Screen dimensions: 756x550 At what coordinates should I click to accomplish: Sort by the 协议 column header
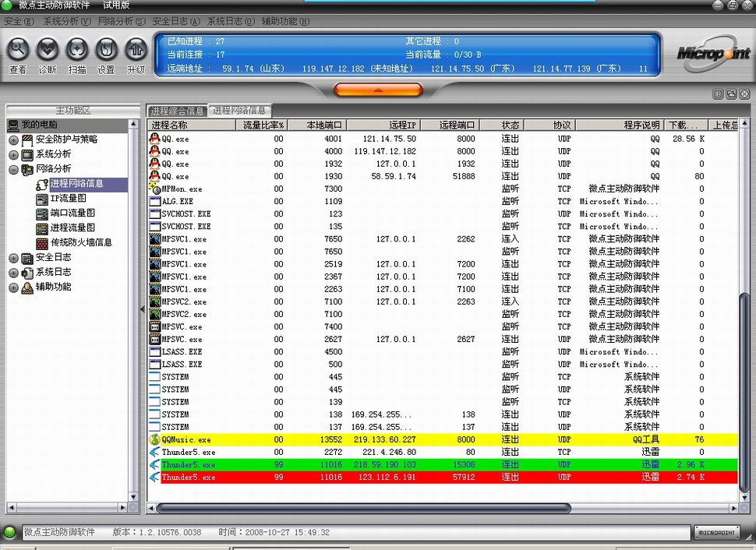(550, 125)
